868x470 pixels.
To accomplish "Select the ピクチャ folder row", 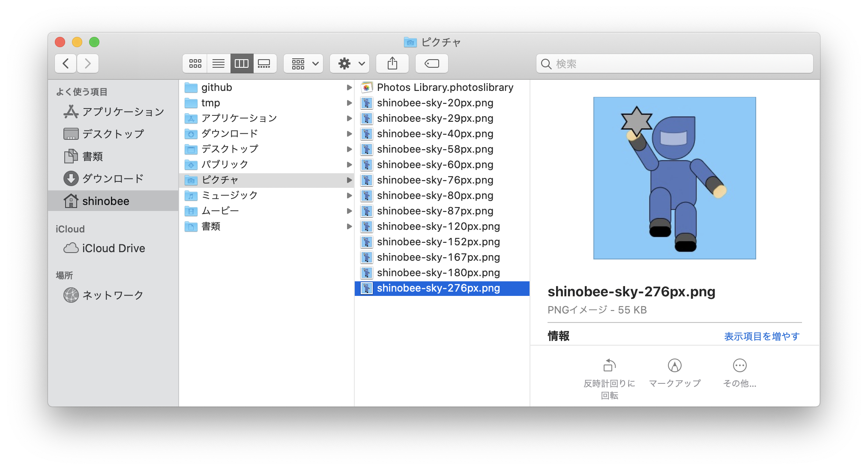I will click(266, 180).
